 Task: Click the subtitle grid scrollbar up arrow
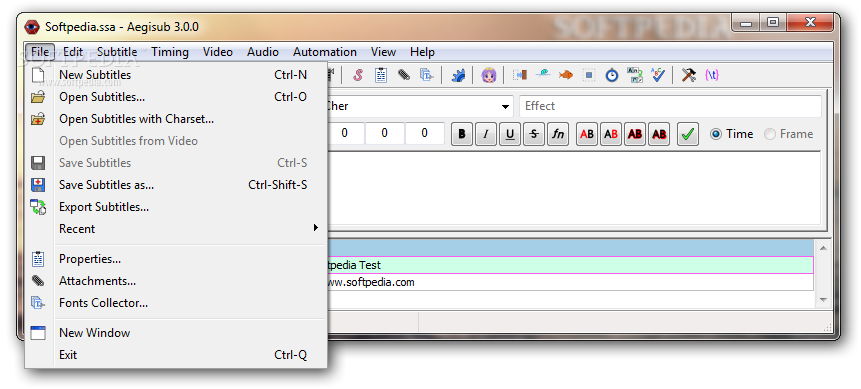point(823,248)
